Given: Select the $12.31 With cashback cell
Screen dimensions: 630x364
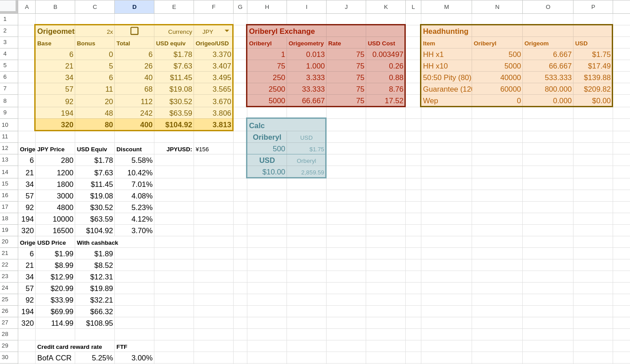Looking at the screenshot, I should (95, 277).
